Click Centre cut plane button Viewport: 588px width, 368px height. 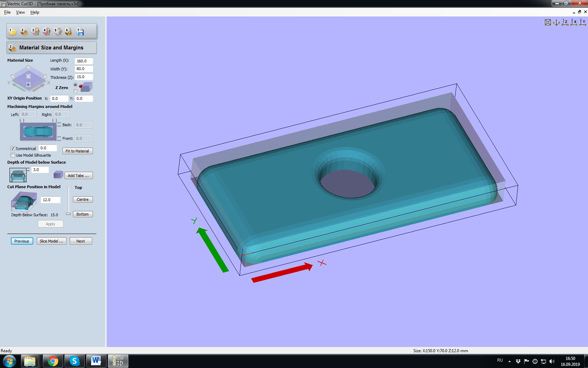[x=83, y=199]
